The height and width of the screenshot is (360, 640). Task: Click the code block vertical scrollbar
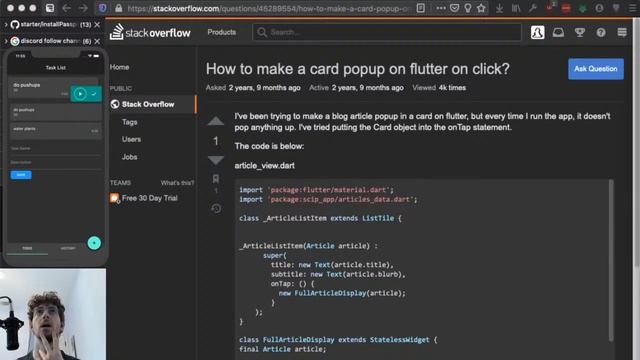coord(611,260)
